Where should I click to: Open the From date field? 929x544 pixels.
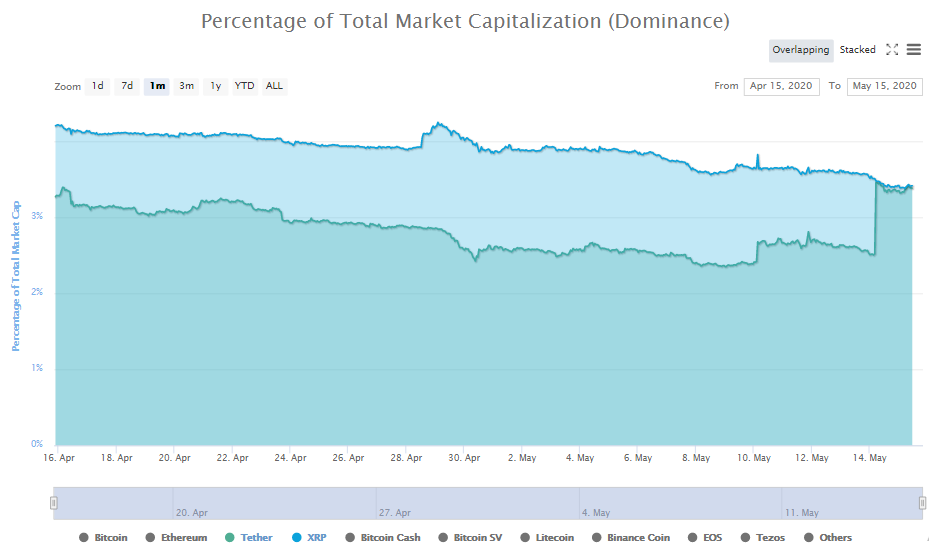pyautogui.click(x=782, y=86)
